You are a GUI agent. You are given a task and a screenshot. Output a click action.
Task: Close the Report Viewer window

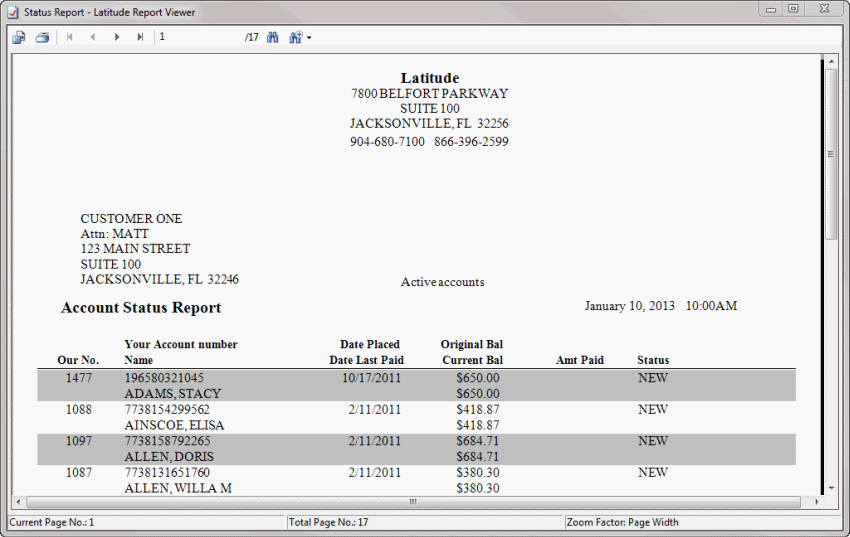pos(824,9)
